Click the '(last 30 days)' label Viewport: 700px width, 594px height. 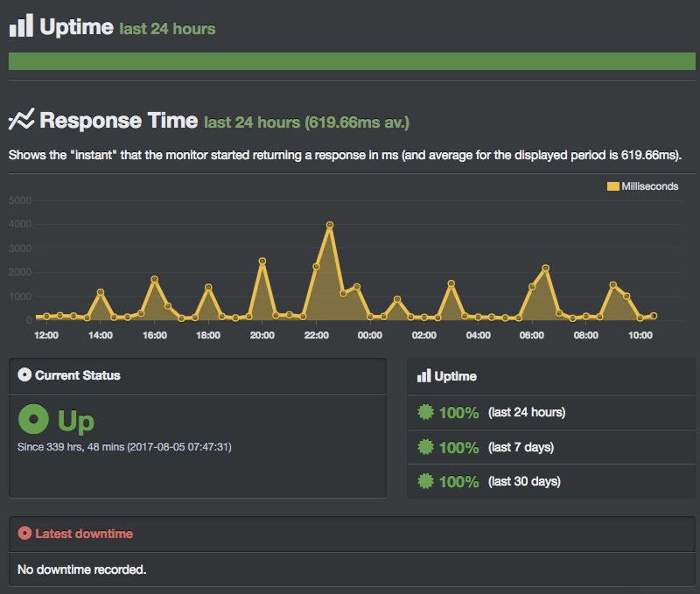(524, 481)
